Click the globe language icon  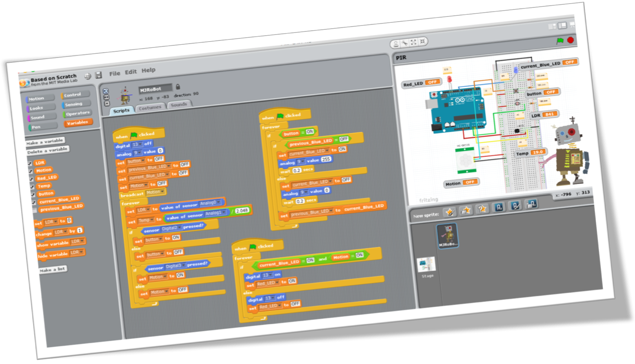pyautogui.click(x=88, y=76)
